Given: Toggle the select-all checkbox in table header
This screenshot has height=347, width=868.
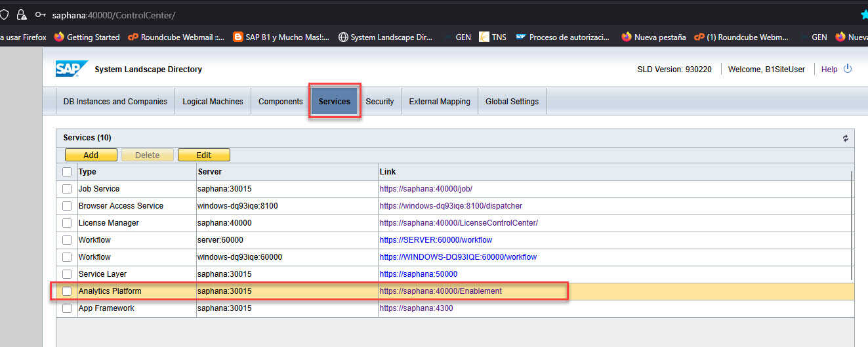Looking at the screenshot, I should (67, 172).
